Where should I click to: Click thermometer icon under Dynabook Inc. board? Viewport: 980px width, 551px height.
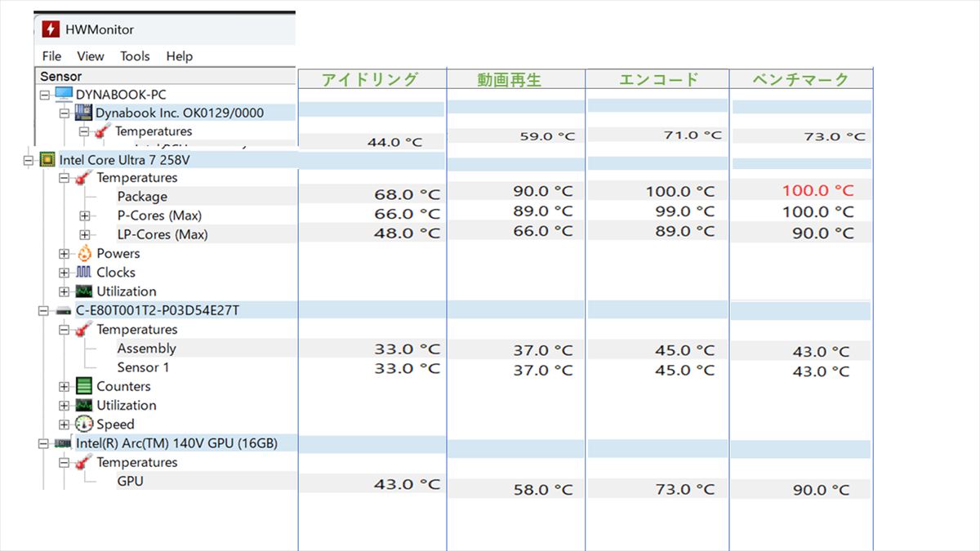coord(103,131)
